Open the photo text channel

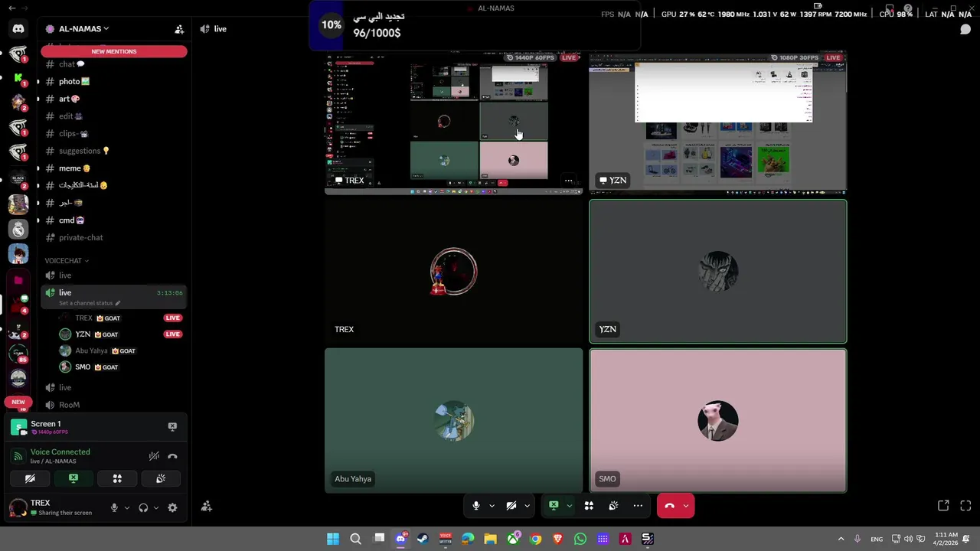(114, 82)
